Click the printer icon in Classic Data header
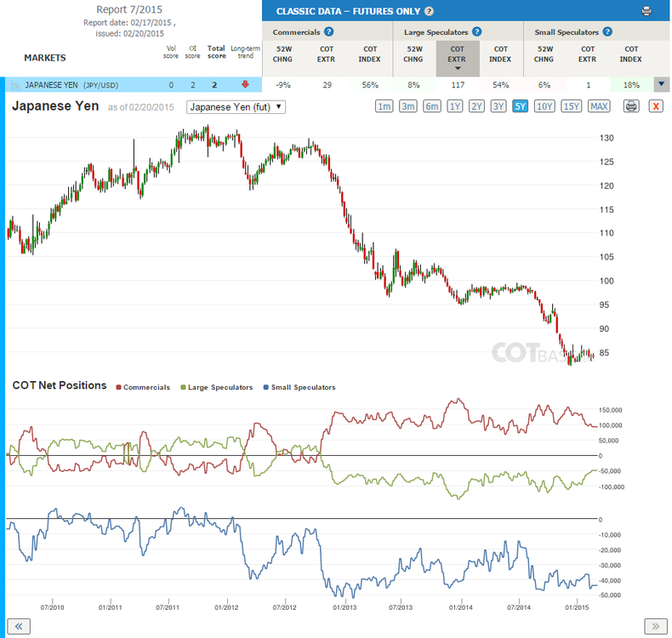 (x=646, y=11)
